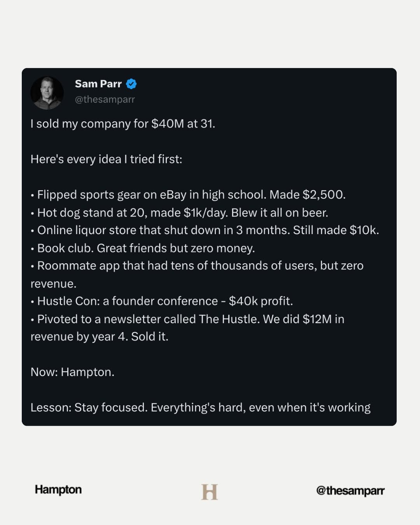Click the "Book club" bullet line
The width and height of the screenshot is (420, 525).
[146, 248]
